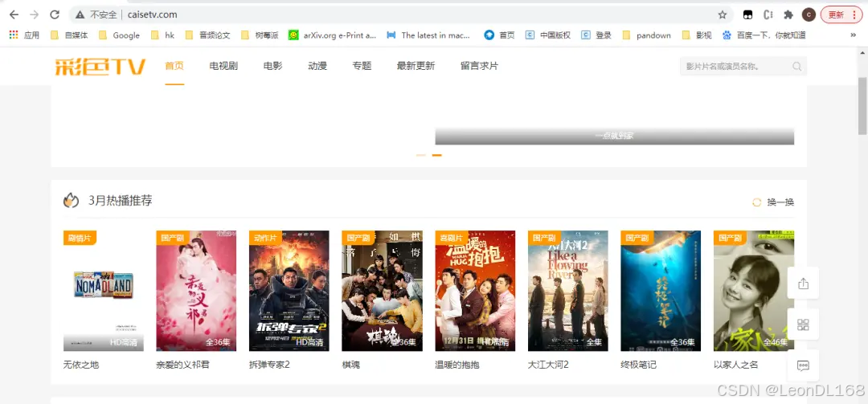868x404 pixels.
Task: Click the 大江大河2 title link
Action: point(549,365)
